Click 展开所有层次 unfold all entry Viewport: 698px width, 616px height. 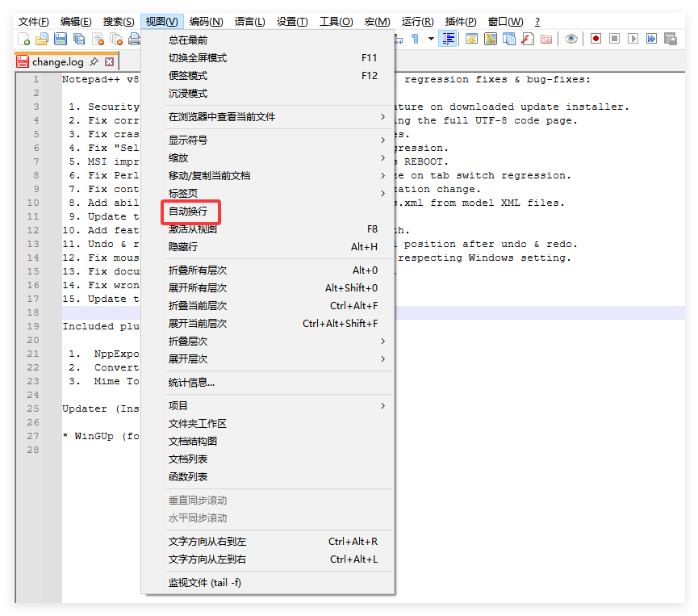268,288
